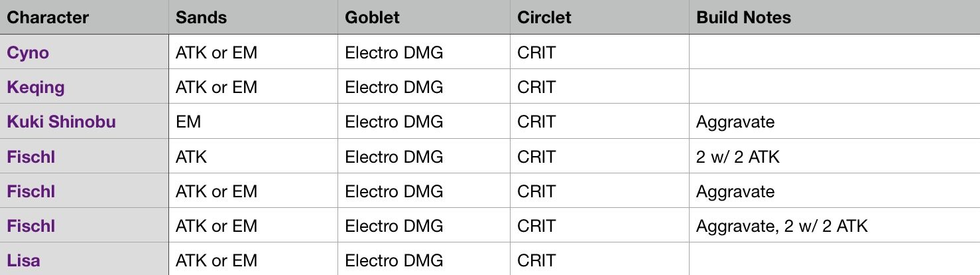This screenshot has width=980, height=275.
Task: Select the Kuki Shinobu character link
Action: tap(61, 122)
